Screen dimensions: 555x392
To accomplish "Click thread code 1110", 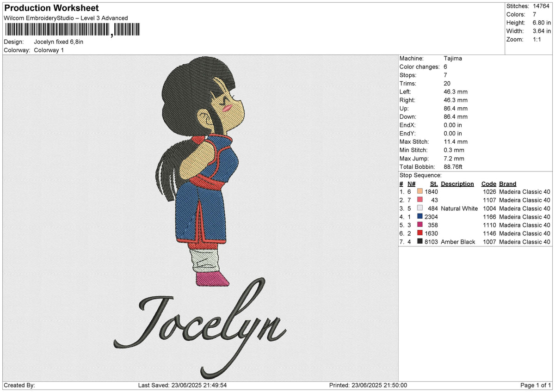I will tap(489, 225).
